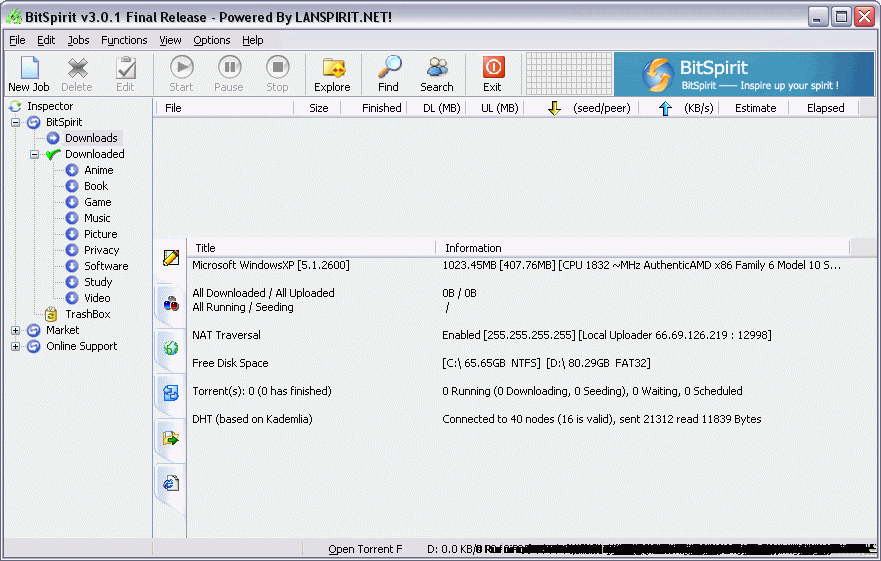Click the speed graph grid display
881x561 pixels.
(568, 74)
